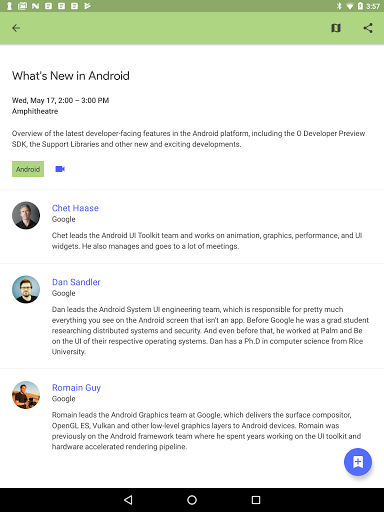Open Dan Sandler speaker profile link
The image size is (384, 512).
click(76, 282)
